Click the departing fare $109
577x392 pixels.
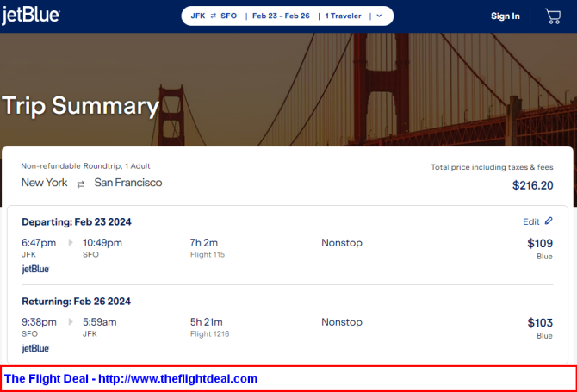[540, 243]
